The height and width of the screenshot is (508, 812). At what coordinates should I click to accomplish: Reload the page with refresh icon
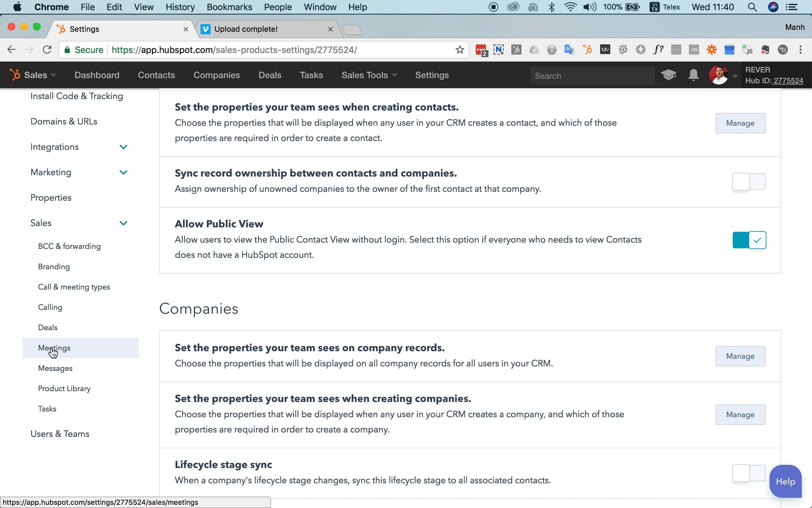(47, 50)
